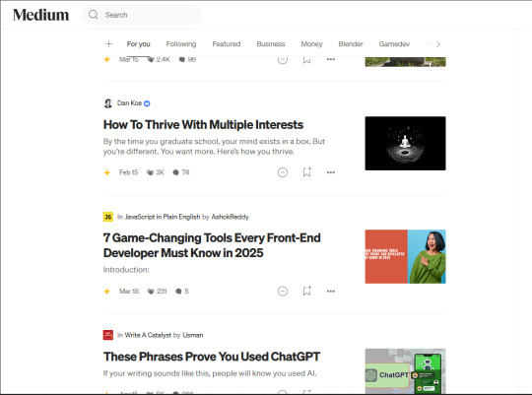
Task: Click JavaScript in Plain English publication icon
Action: point(108,217)
